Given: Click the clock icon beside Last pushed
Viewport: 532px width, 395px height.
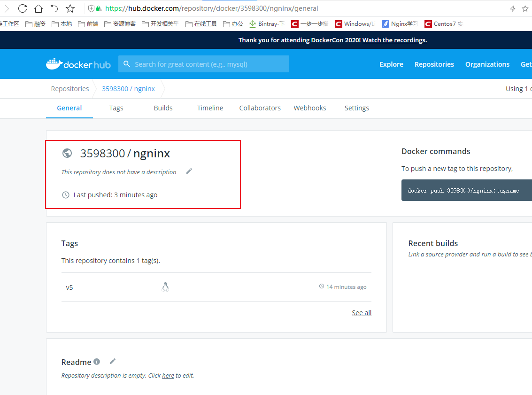Looking at the screenshot, I should coord(66,195).
